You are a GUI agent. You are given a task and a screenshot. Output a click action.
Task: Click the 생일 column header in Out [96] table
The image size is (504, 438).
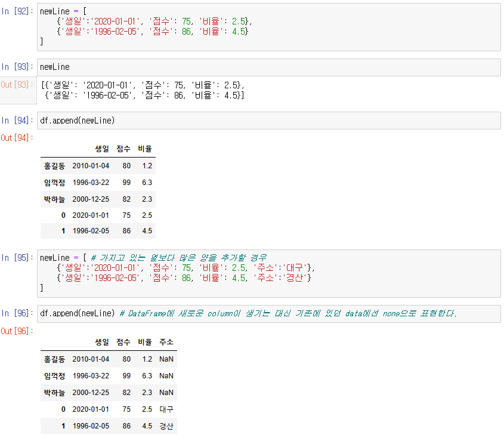(x=102, y=342)
